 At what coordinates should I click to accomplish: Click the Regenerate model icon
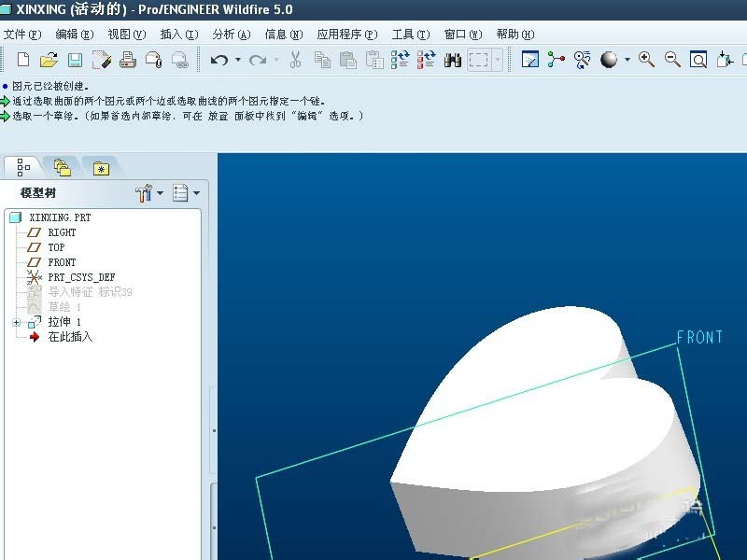401,60
